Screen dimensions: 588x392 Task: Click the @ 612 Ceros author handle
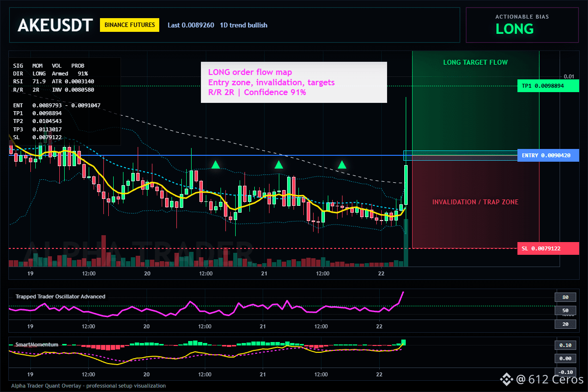[x=550, y=379]
